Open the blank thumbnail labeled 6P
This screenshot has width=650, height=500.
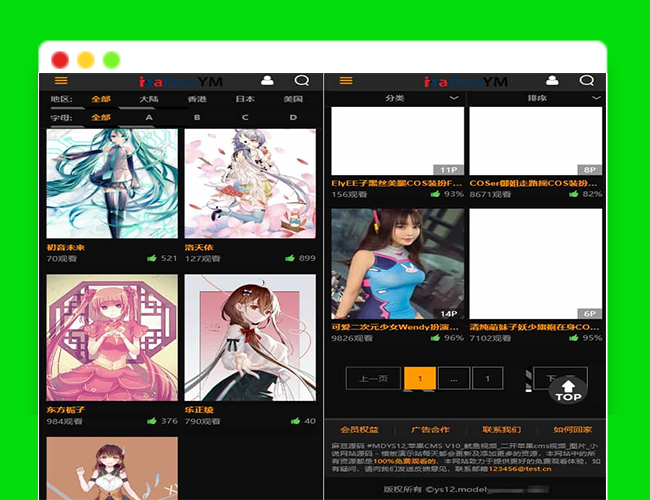pos(536,264)
